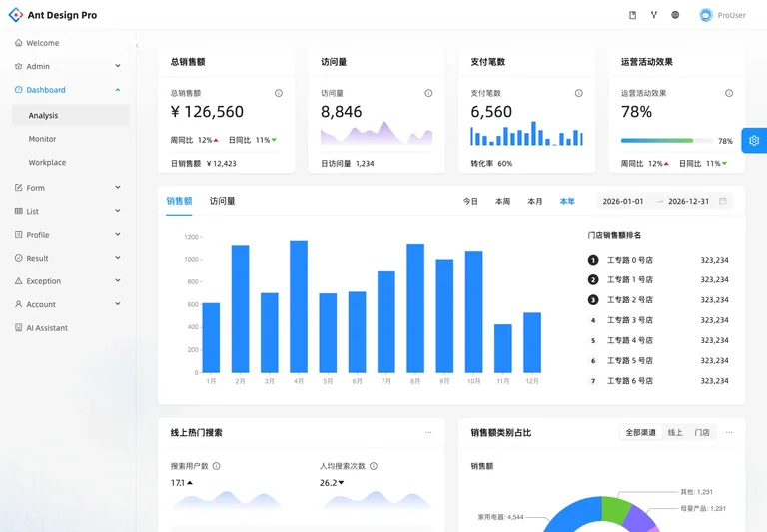Click the ¥ 126,560 total value
This screenshot has width=767, height=532.
207,112
